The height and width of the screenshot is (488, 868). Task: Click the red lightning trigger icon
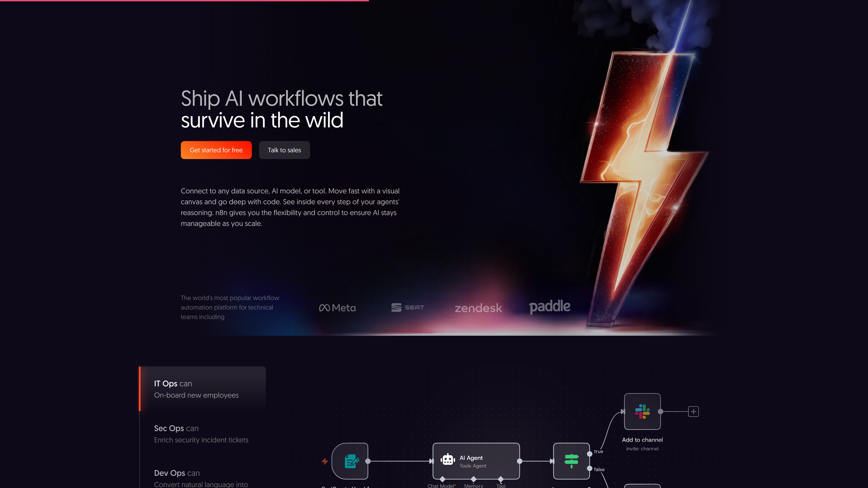tap(325, 461)
